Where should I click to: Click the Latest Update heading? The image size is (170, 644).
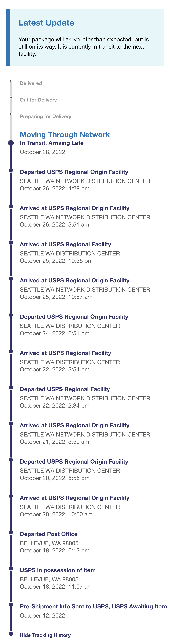pyautogui.click(x=46, y=23)
